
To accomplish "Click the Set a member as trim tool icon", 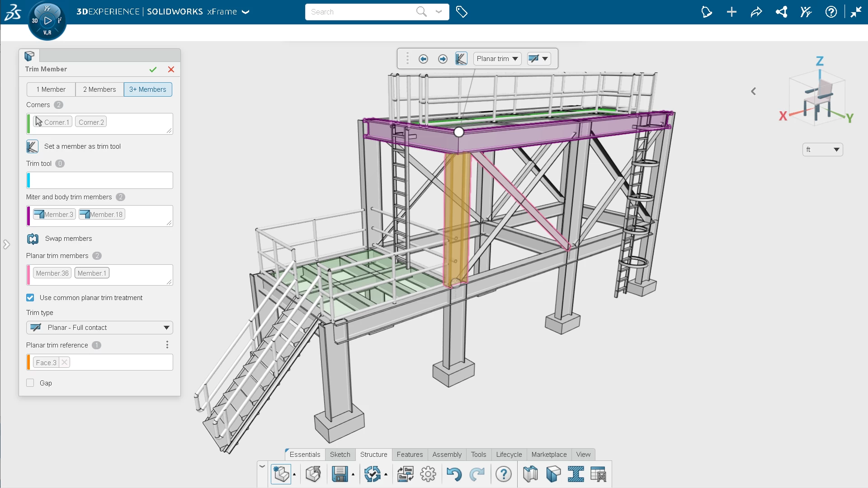I will [33, 146].
